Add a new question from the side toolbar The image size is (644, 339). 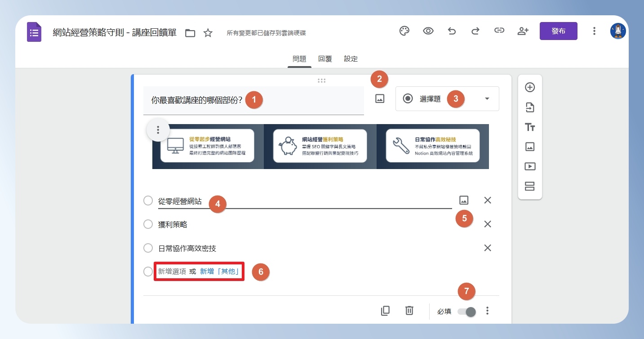click(x=530, y=87)
